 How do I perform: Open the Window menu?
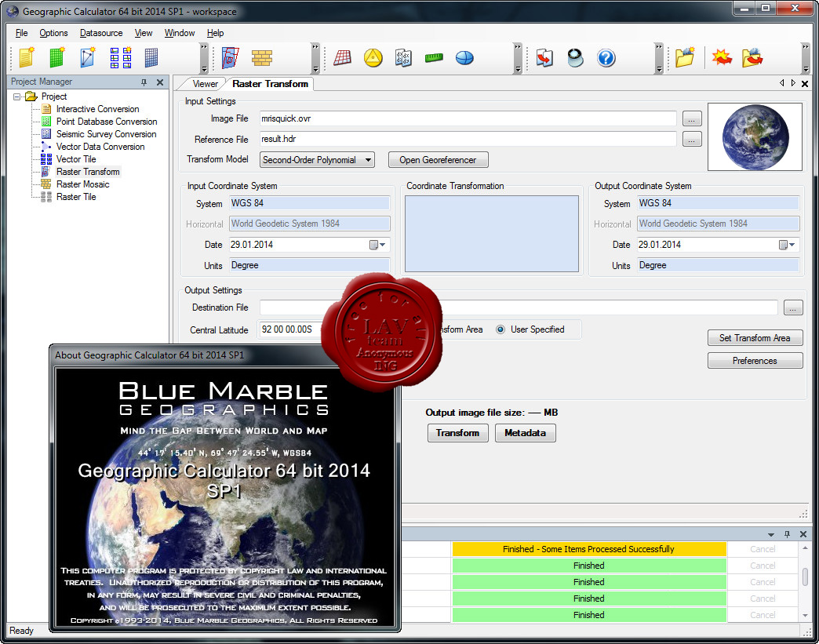(x=180, y=33)
